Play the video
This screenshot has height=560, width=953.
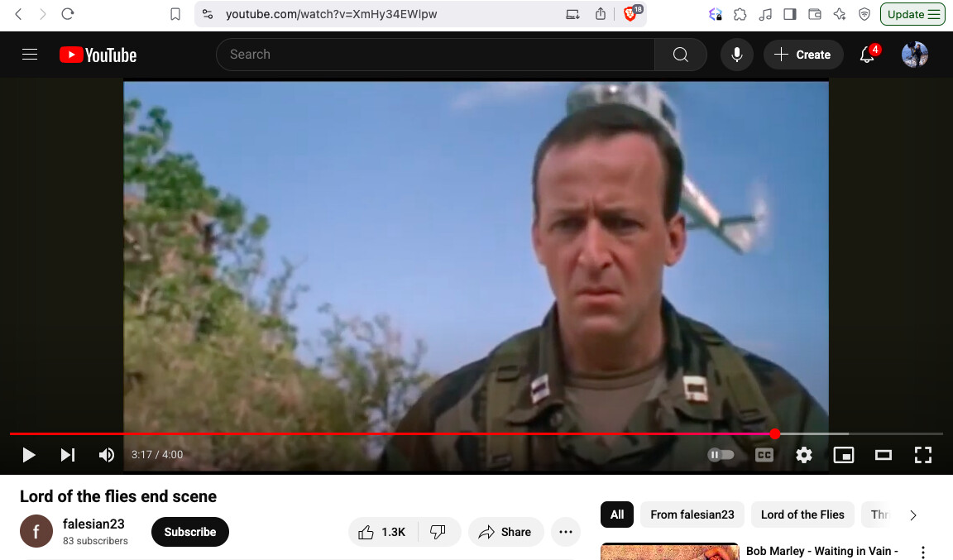pyautogui.click(x=29, y=455)
